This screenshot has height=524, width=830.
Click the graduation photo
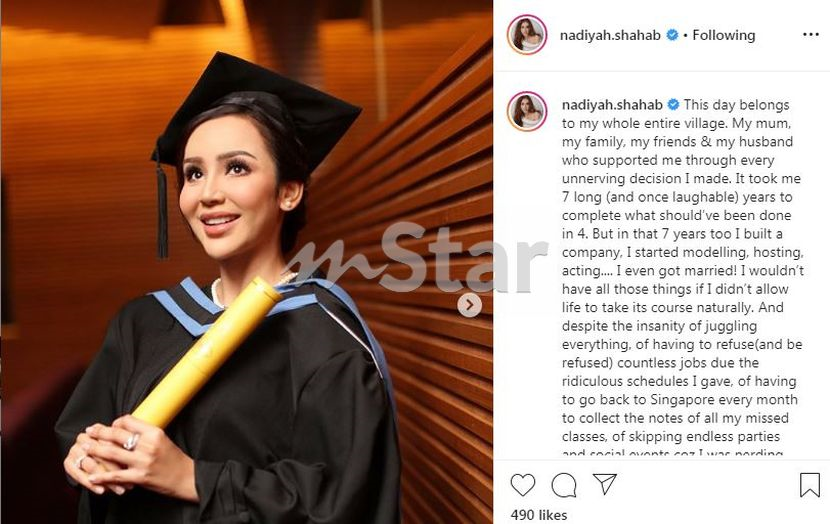(247, 262)
